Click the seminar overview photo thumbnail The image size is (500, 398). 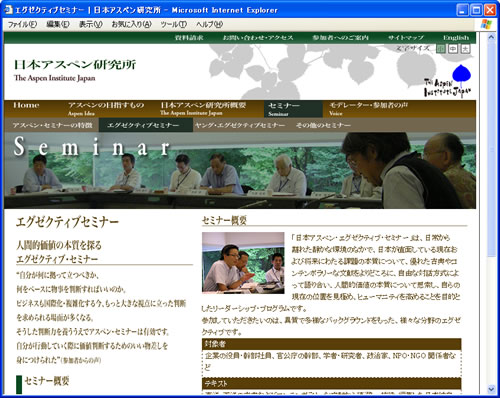pyautogui.click(x=243, y=263)
